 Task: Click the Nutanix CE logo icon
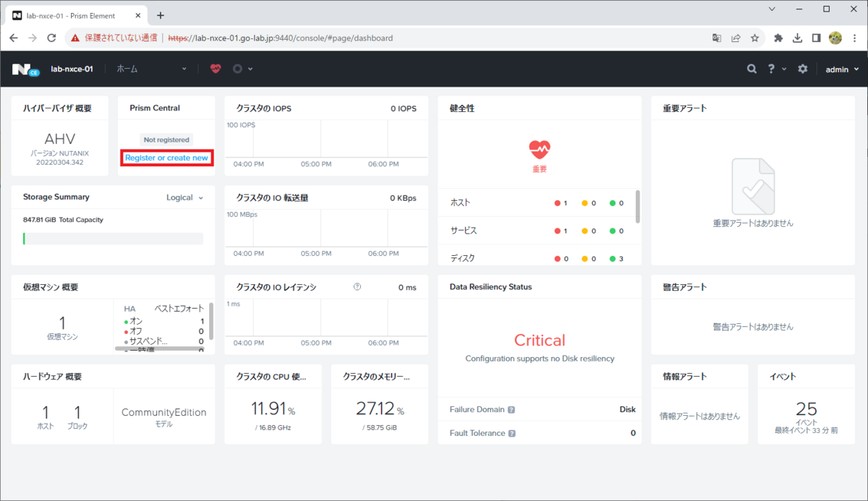(25, 69)
